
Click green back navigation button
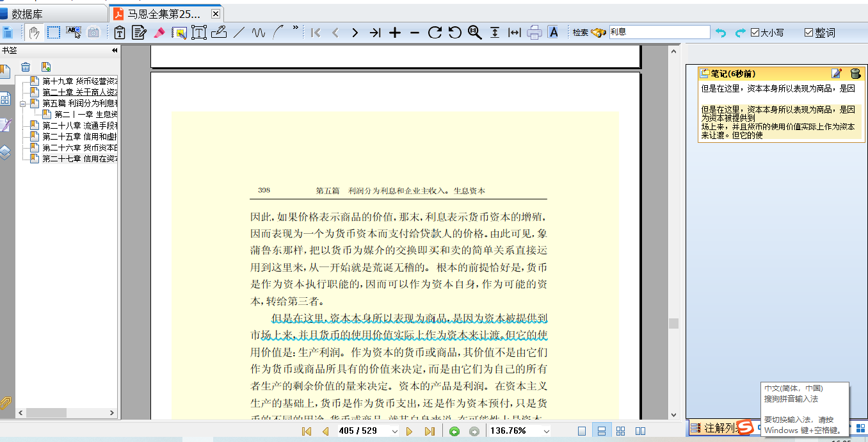click(x=454, y=431)
